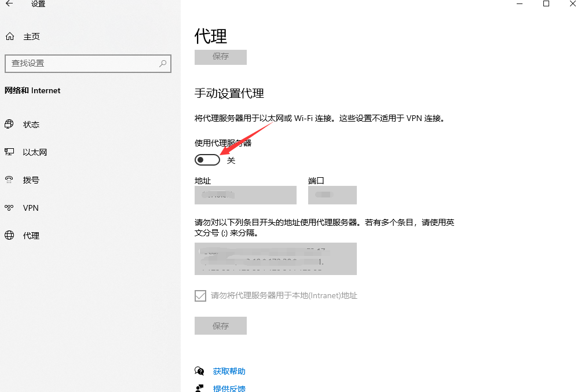Toggle the proxy server switch marked 关
581x392 pixels.
tap(207, 159)
